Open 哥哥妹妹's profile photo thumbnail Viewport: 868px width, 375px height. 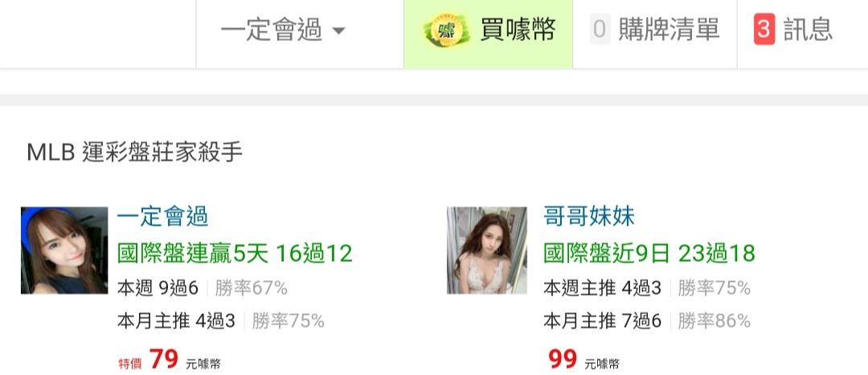(x=487, y=250)
